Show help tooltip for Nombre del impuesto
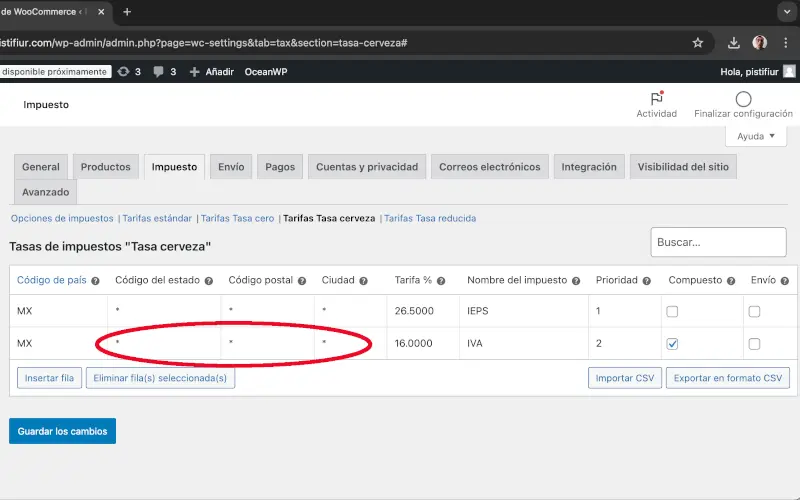 (576, 281)
